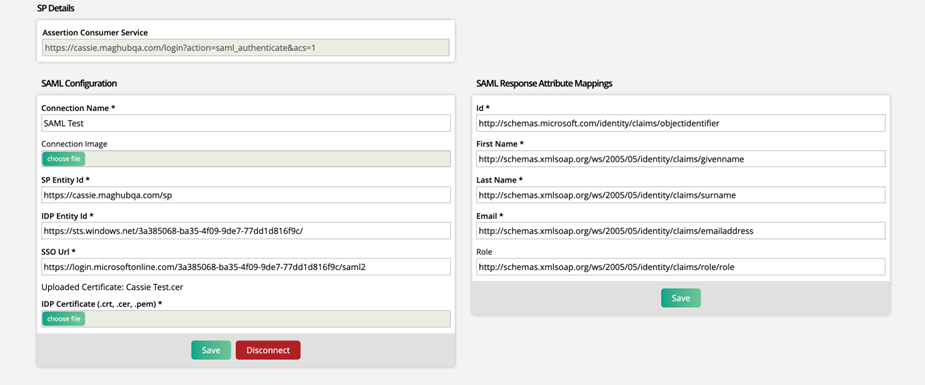Click the 'Last Name *' label
Screen dimensions: 925x385
(499, 180)
